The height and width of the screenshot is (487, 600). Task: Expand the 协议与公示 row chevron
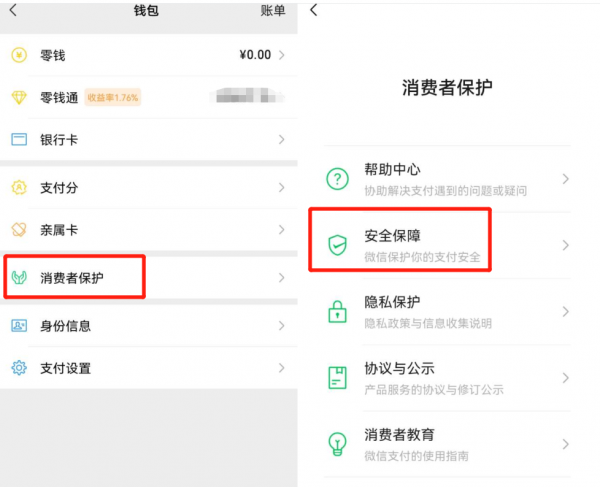(565, 378)
